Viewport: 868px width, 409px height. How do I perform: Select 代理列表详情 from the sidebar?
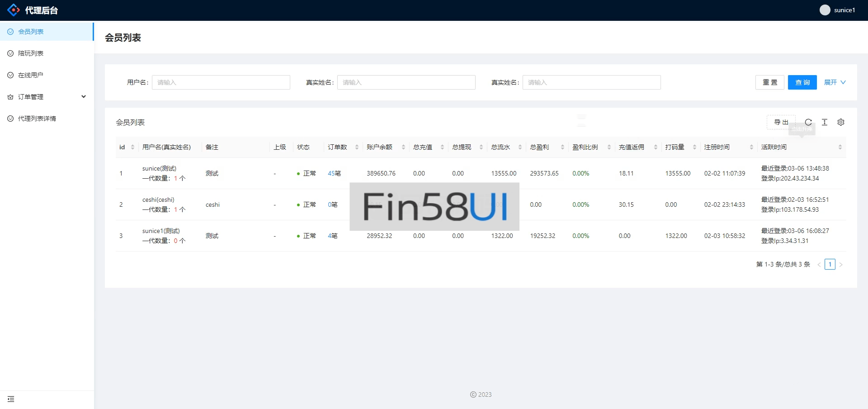(36, 118)
